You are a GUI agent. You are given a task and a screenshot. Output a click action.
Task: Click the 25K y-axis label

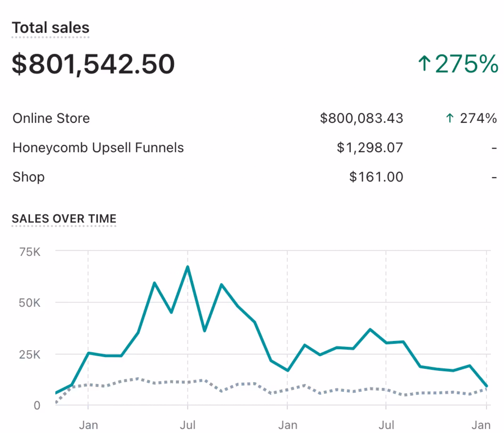pyautogui.click(x=30, y=354)
